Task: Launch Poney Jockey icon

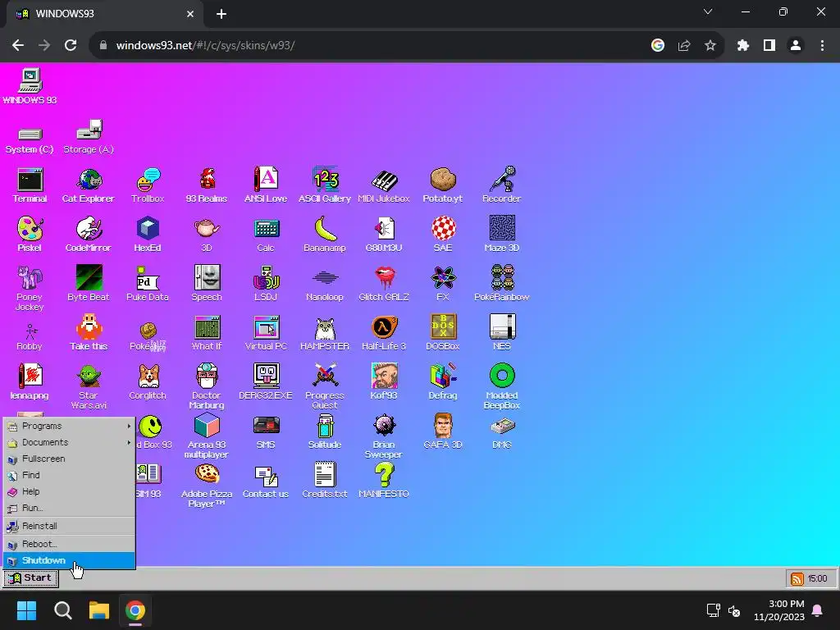Action: click(30, 288)
